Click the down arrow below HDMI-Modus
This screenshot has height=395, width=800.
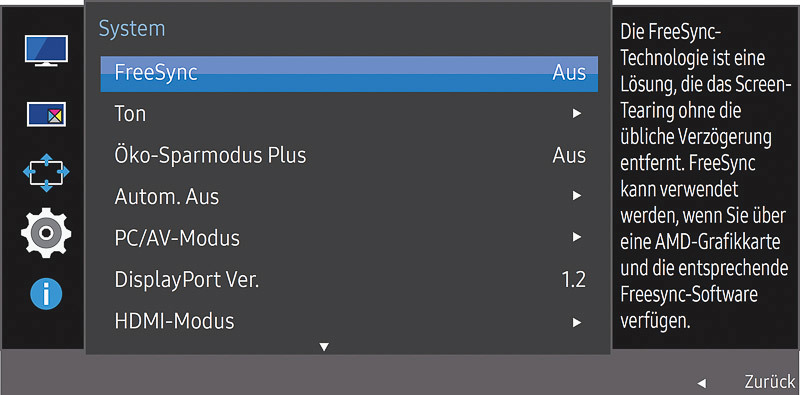click(324, 347)
